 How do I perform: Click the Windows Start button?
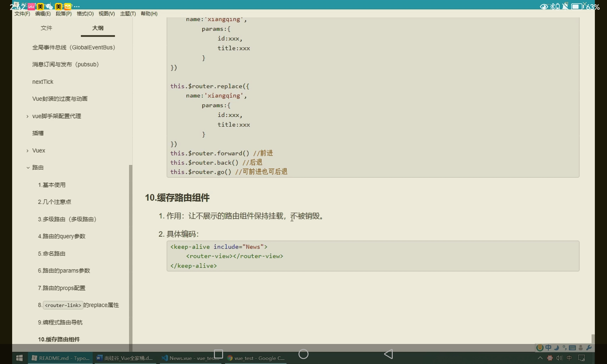click(19, 358)
